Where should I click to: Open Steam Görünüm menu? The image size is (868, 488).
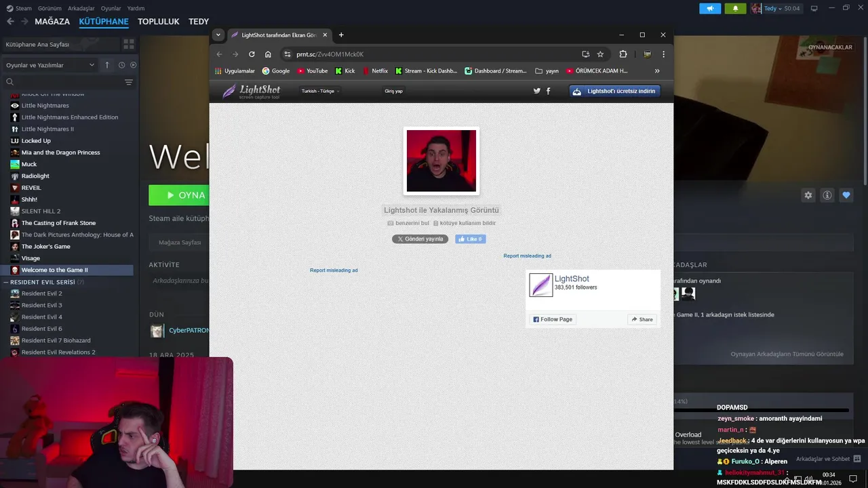(50, 8)
